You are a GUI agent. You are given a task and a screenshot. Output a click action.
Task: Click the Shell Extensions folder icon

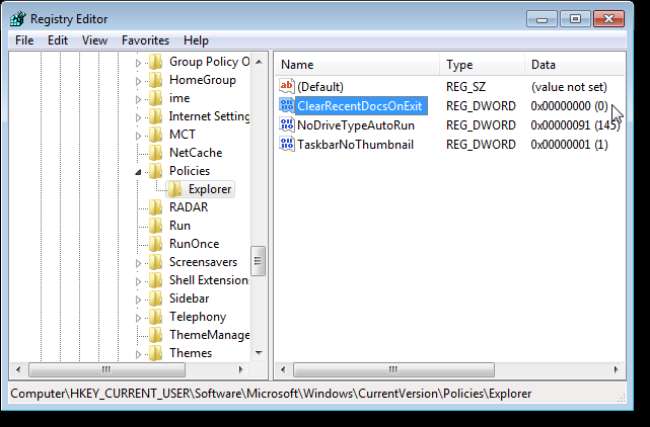155,280
